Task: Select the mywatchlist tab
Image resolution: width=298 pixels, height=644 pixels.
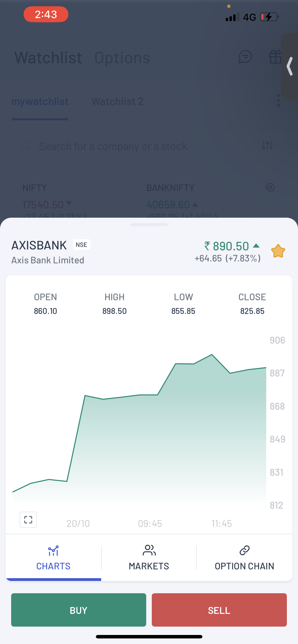Action: (40, 102)
